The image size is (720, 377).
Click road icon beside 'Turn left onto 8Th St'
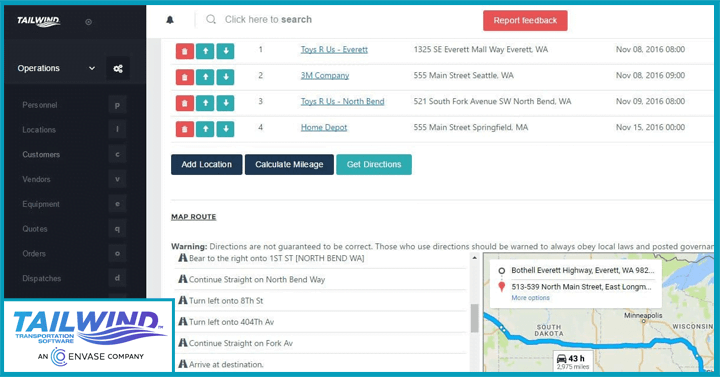[x=183, y=300]
